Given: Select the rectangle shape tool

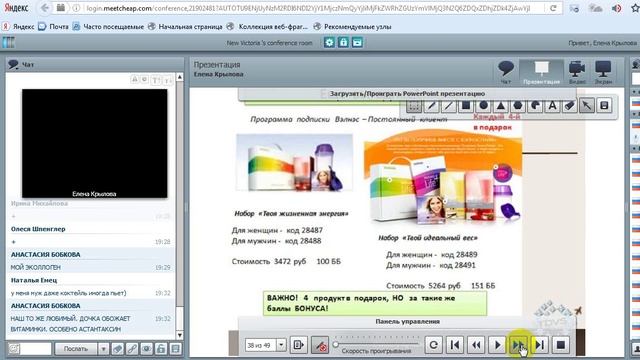Looking at the screenshot, I should point(466,106).
